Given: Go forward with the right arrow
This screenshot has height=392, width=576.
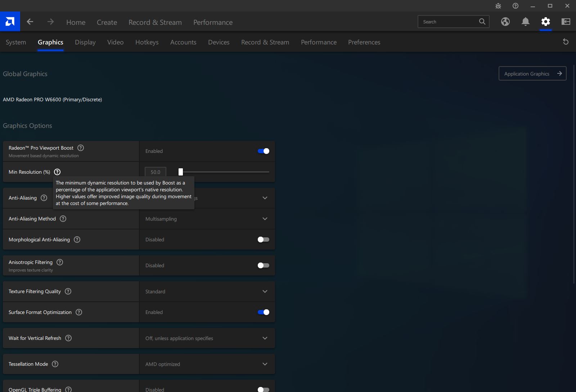Looking at the screenshot, I should 50,22.
